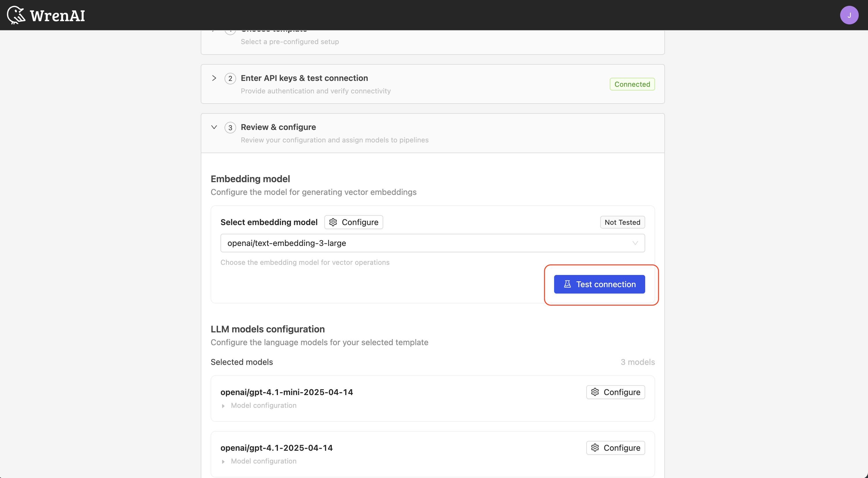This screenshot has height=478, width=868.
Task: Click the Choose template heading
Action: tap(274, 30)
